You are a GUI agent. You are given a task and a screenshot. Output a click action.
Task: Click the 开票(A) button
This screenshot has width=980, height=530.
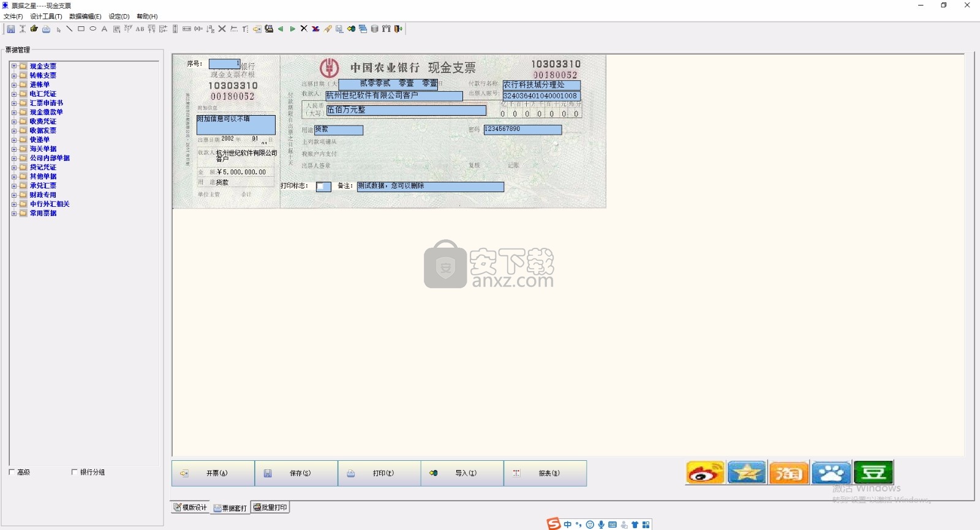point(213,473)
